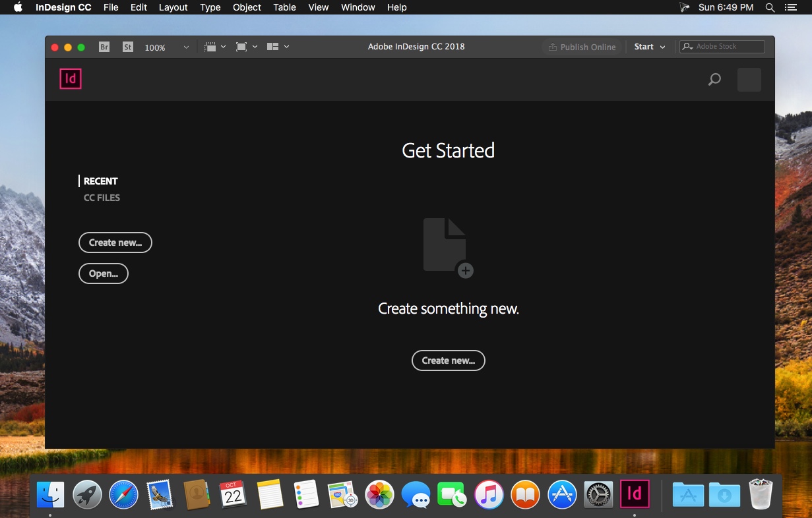Open Reminders from the Dock
Screen dimensions: 812x518
(306, 494)
